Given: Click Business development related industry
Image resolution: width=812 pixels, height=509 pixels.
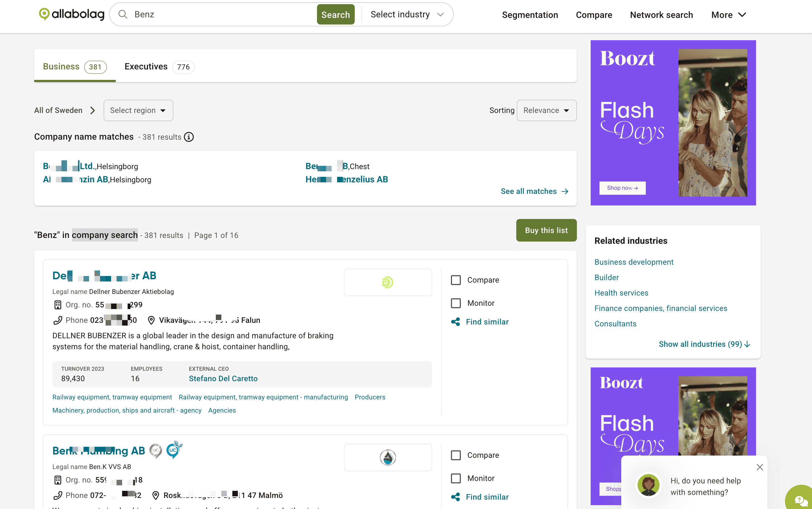Looking at the screenshot, I should (633, 262).
